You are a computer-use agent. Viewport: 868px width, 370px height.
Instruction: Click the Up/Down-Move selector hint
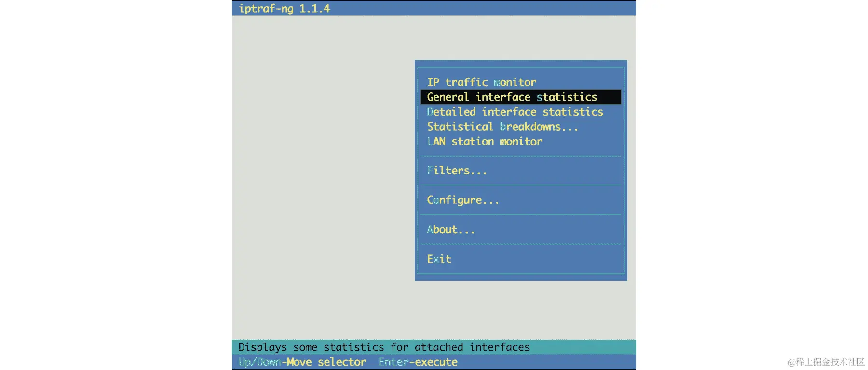(302, 362)
